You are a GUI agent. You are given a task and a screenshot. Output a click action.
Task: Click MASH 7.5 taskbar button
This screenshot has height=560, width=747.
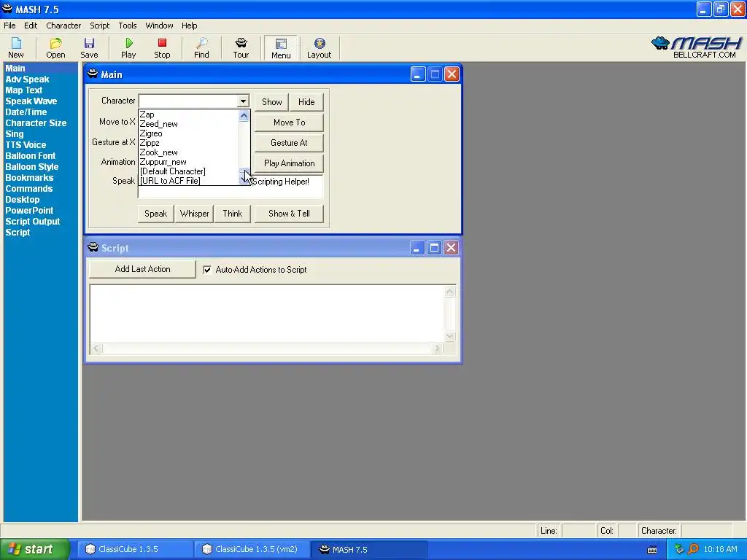(369, 549)
